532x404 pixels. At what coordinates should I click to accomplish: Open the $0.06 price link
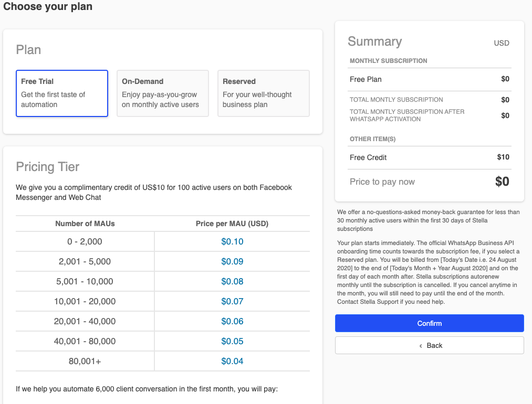tap(232, 322)
